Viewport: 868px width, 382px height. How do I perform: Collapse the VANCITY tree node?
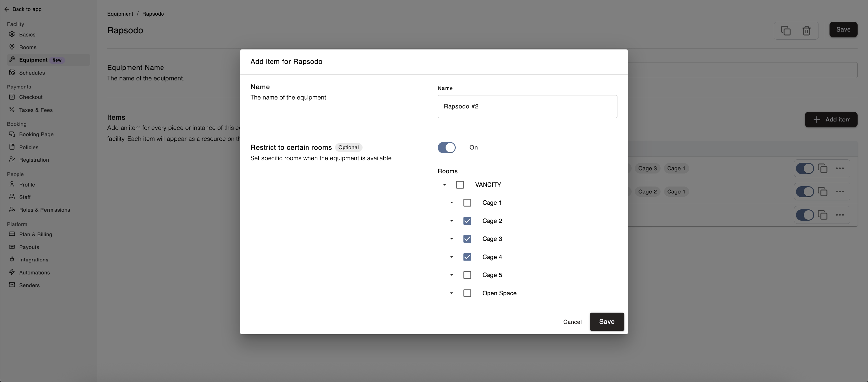click(444, 185)
